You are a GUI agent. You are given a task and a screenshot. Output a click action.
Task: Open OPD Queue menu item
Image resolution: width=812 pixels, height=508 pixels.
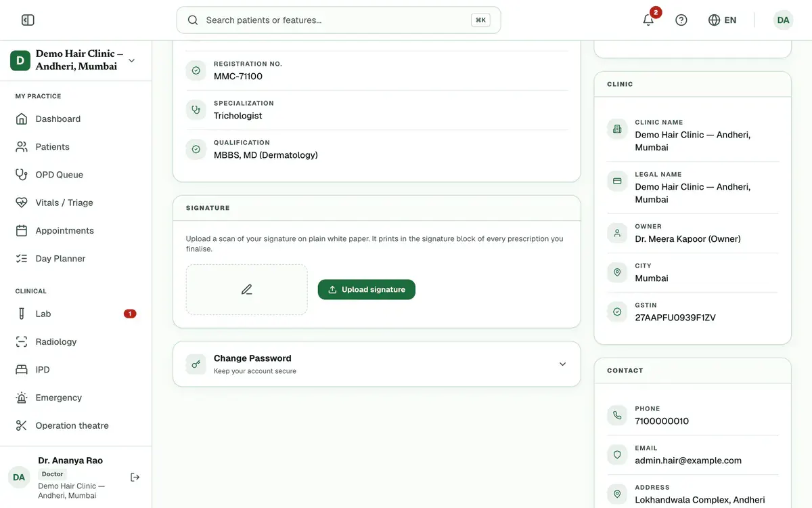76,175
